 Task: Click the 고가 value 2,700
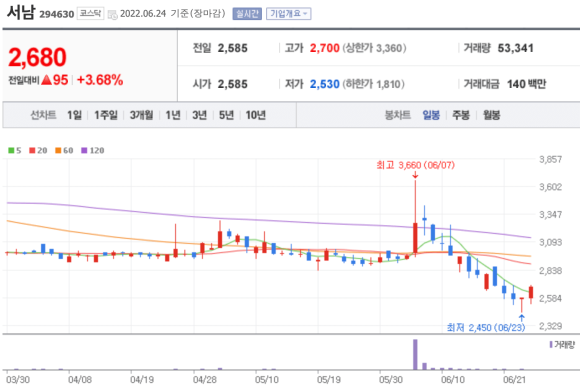[325, 48]
